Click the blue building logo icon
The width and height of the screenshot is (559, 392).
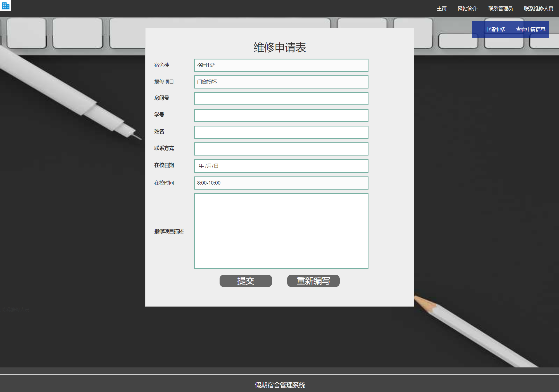[6, 6]
